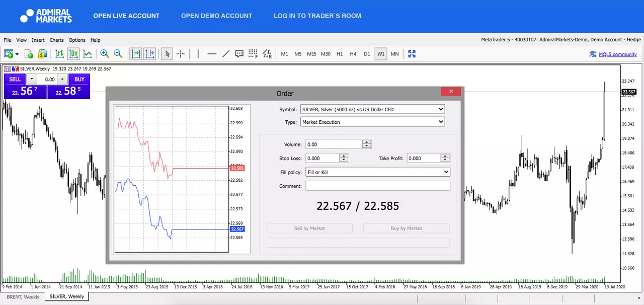Click Sell by Market button

[309, 228]
